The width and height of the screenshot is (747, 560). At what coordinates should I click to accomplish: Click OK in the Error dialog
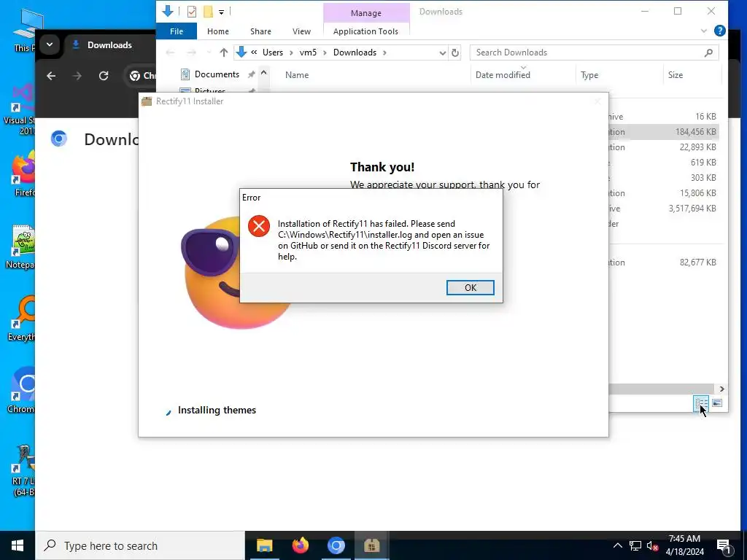[470, 287]
